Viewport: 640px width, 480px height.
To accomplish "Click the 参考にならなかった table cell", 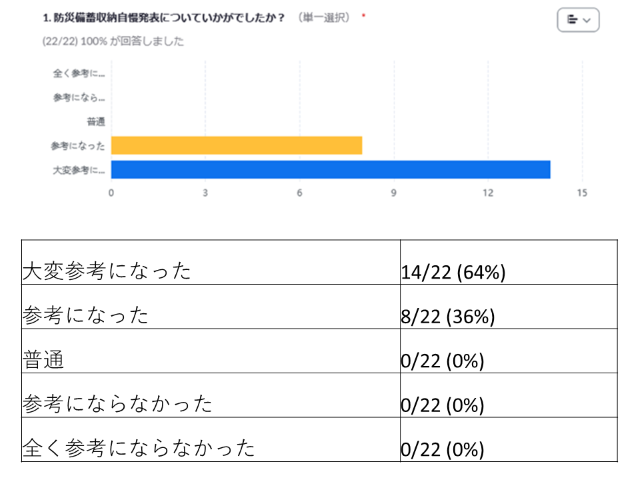I will click(116, 403).
